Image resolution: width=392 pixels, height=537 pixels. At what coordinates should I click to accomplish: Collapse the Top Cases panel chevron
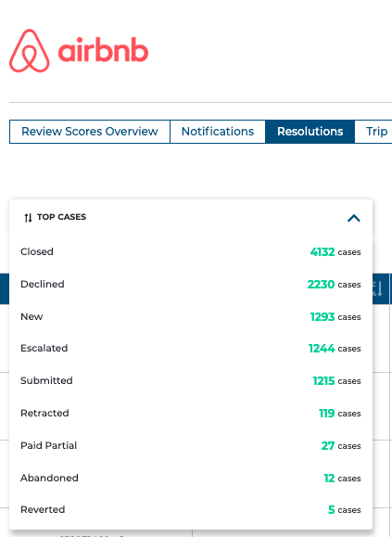(x=354, y=218)
